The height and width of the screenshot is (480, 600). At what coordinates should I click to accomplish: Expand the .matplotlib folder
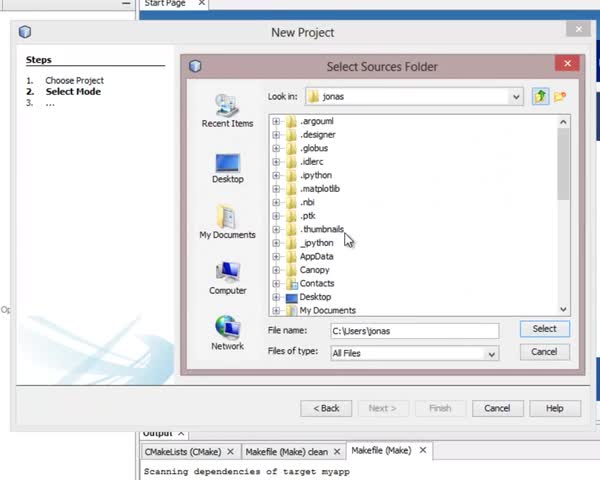coord(276,189)
